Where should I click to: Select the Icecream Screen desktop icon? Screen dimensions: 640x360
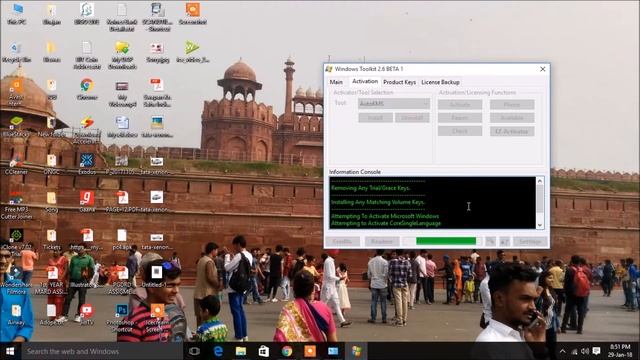(157, 318)
